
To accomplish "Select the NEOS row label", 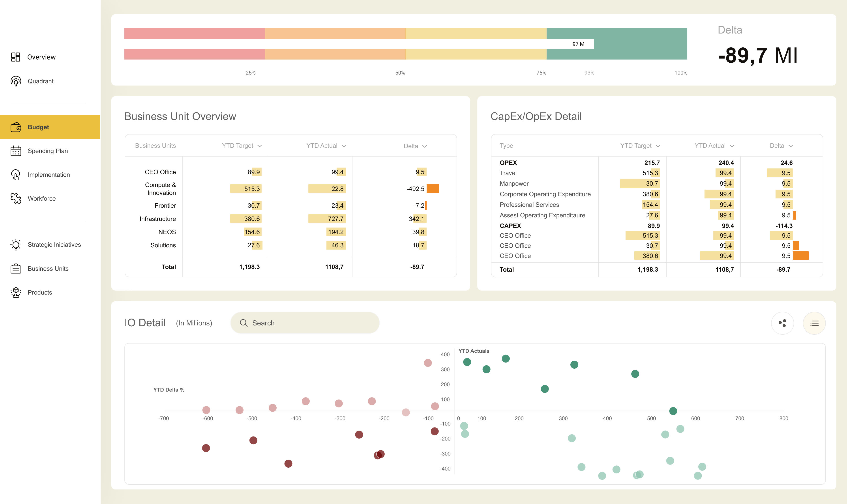I will pyautogui.click(x=167, y=232).
